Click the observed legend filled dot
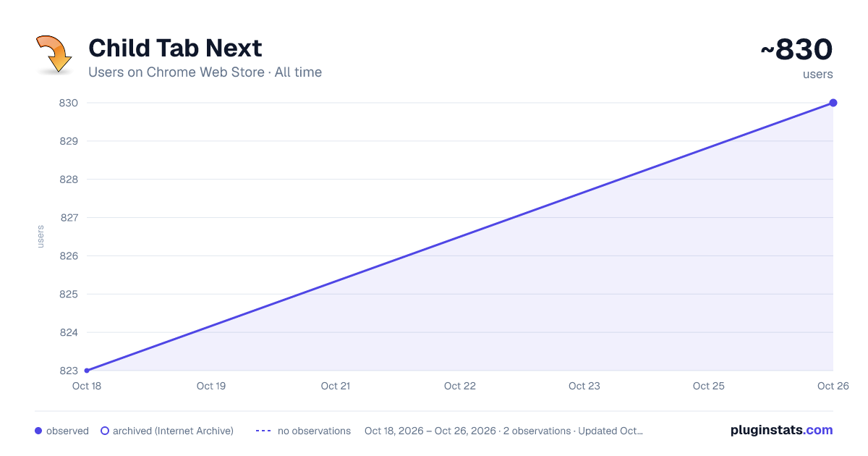This screenshot has height=456, width=868. point(38,431)
